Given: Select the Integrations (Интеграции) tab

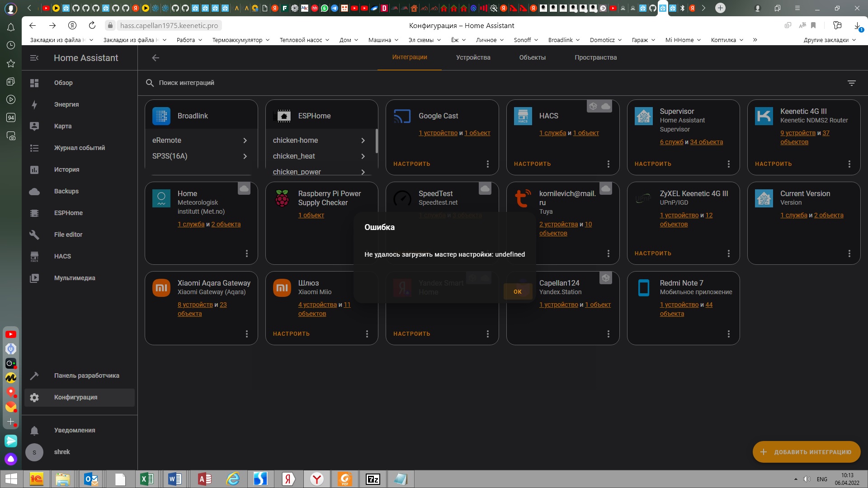Looking at the screenshot, I should (x=410, y=57).
